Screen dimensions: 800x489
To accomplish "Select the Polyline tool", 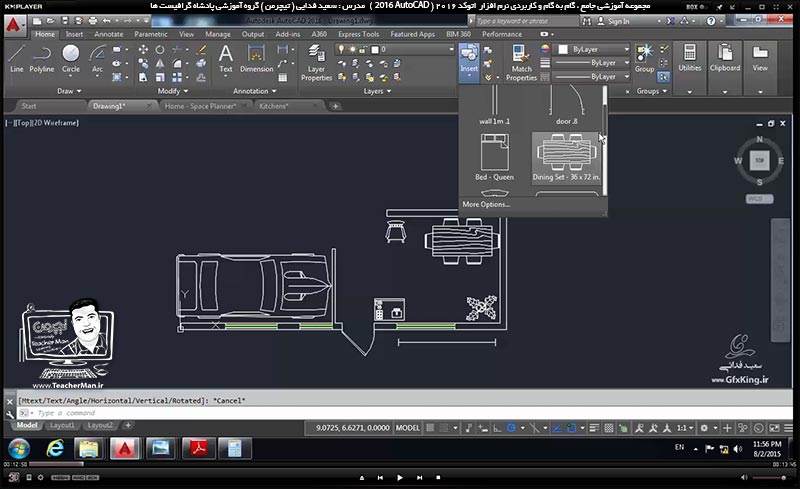I will (x=41, y=58).
